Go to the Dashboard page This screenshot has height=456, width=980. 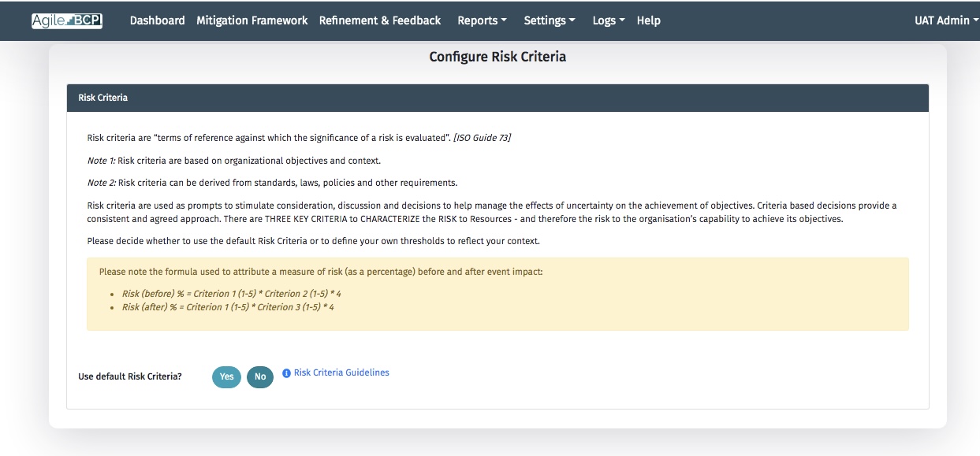pyautogui.click(x=157, y=20)
